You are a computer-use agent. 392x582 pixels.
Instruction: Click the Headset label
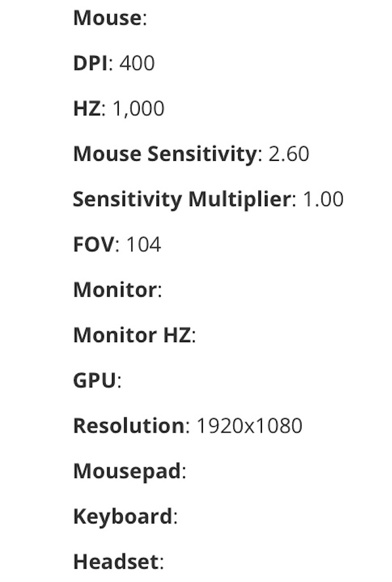116,562
